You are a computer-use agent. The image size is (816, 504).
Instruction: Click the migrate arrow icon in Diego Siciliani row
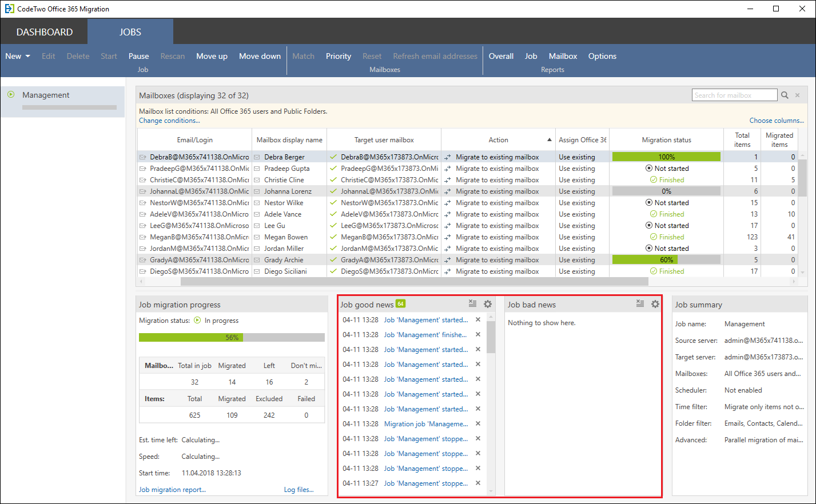(447, 271)
